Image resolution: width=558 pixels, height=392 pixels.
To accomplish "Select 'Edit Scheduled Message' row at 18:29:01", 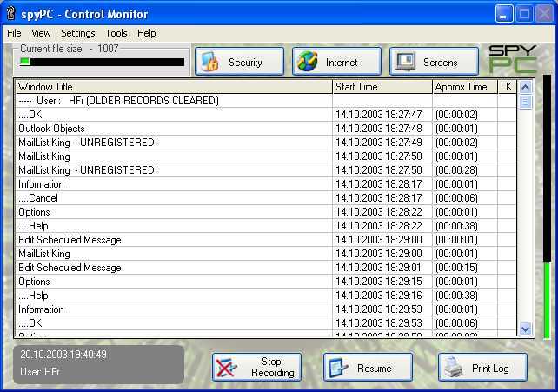I will (x=266, y=268).
